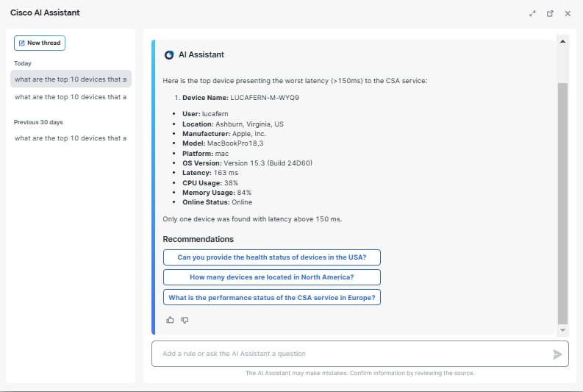Screen dimensions: 583x392
Task: Click the Recommendations heading
Action: click(x=198, y=239)
